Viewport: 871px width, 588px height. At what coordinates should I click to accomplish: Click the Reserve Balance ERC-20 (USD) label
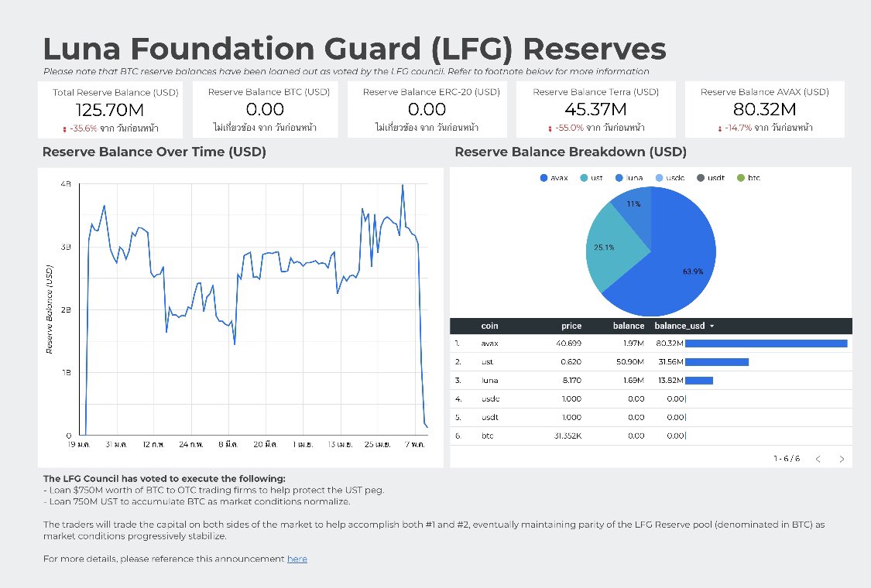[x=431, y=92]
